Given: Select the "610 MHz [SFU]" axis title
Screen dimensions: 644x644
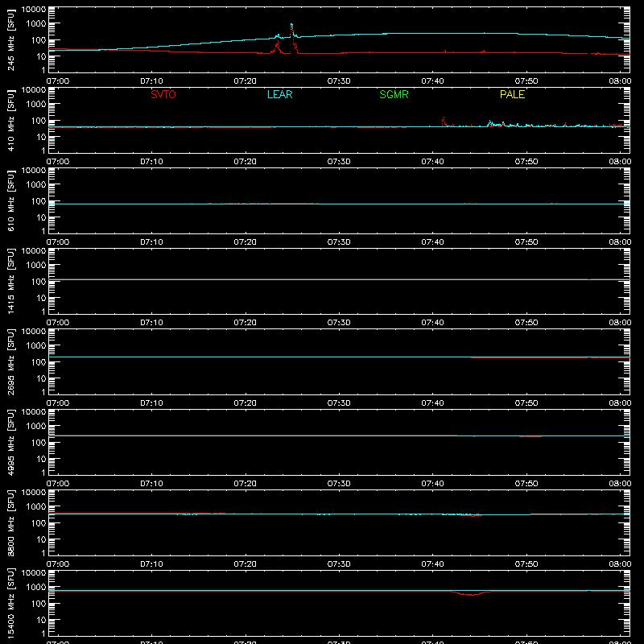Looking at the screenshot, I should (10, 200).
